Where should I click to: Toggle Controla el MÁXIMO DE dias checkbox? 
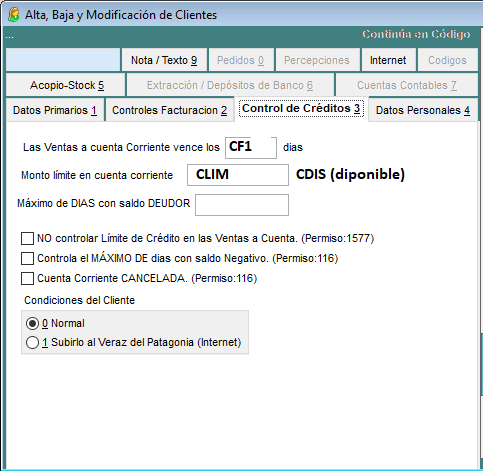[27, 258]
